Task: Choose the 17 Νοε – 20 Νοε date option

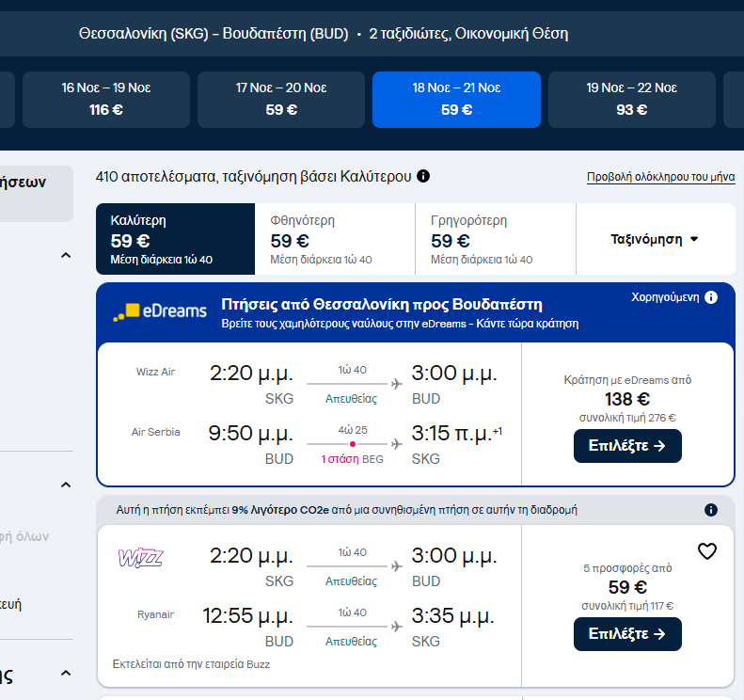Action: point(281,99)
